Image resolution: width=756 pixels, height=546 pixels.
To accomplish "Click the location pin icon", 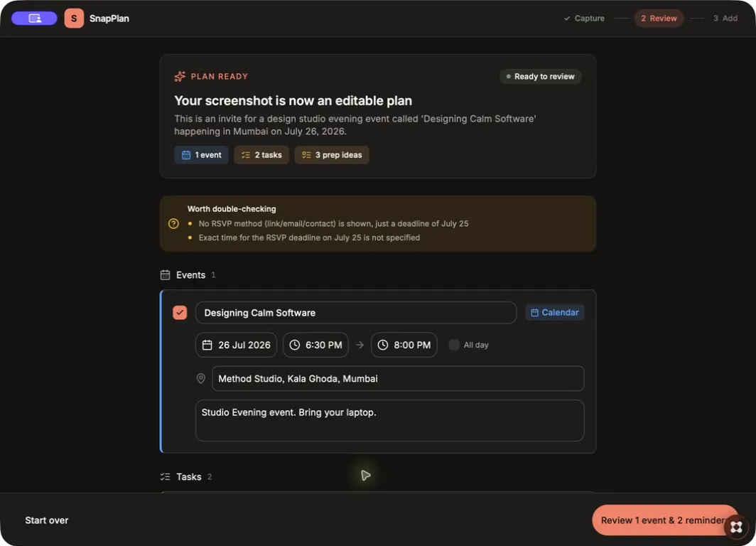I will click(x=201, y=379).
